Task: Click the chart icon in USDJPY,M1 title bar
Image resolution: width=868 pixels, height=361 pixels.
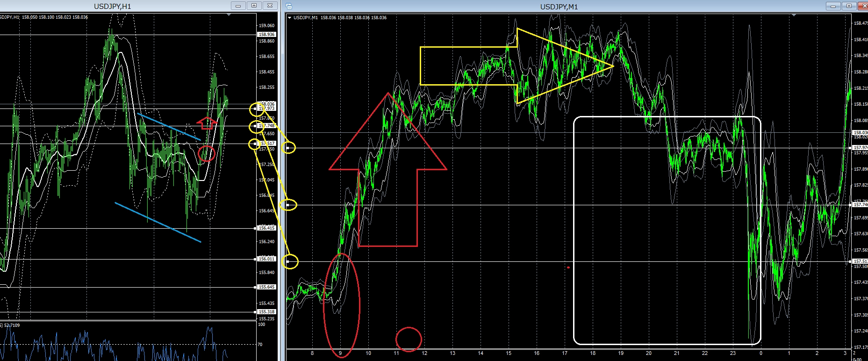Action: (289, 6)
